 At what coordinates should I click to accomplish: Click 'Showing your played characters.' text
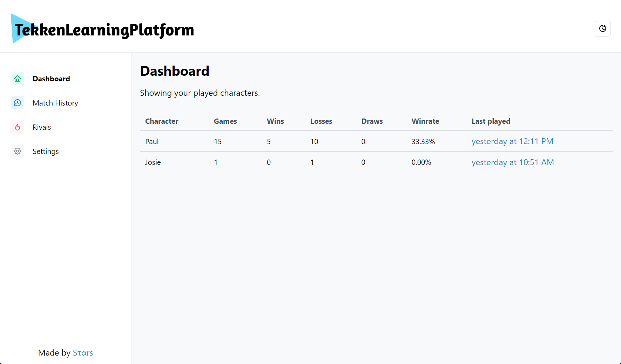[x=200, y=93]
